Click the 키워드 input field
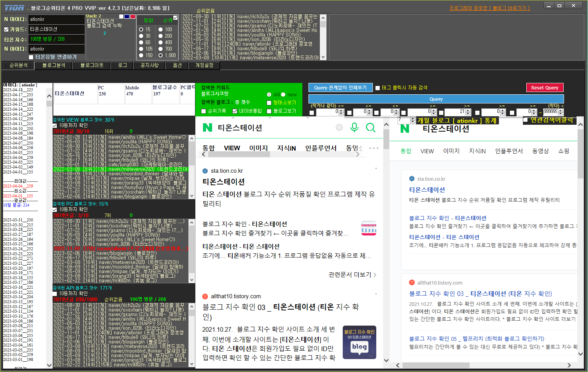This screenshot has width=588, height=372. (56, 29)
